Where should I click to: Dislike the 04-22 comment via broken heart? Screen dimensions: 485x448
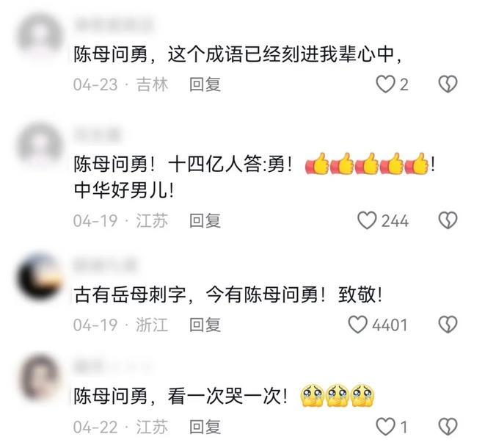click(x=448, y=427)
